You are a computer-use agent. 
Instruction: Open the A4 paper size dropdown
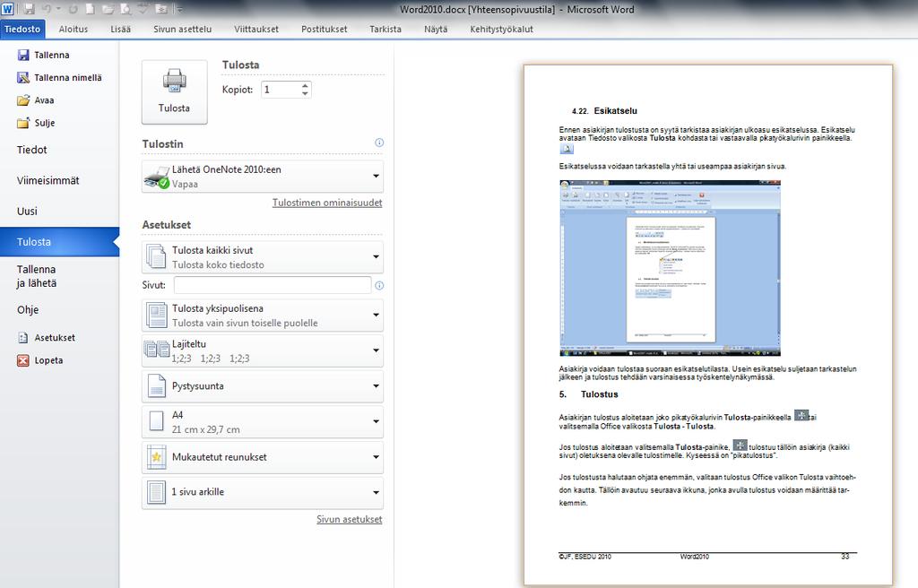tap(263, 421)
